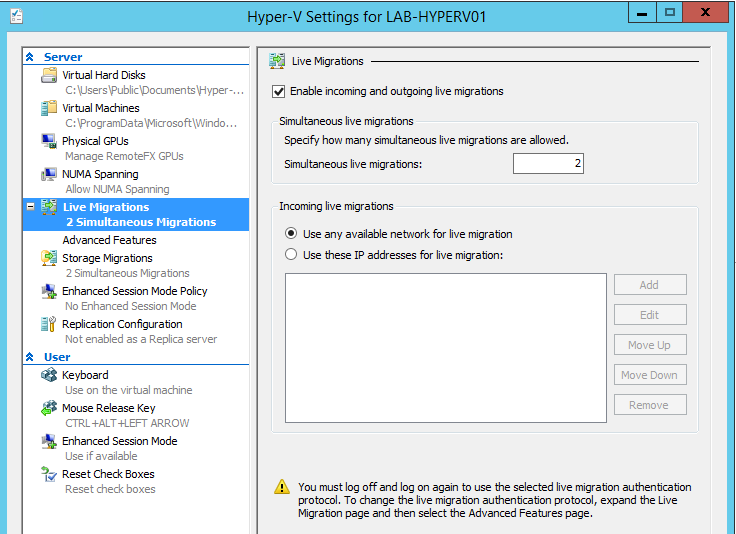Click the Storage Migrations icon
736x534 pixels.
[x=49, y=258]
